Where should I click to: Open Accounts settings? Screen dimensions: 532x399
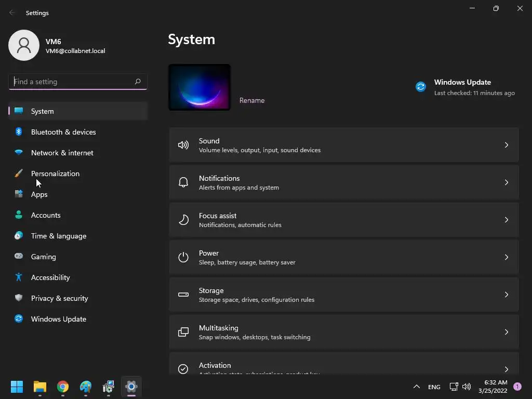pos(78,215)
